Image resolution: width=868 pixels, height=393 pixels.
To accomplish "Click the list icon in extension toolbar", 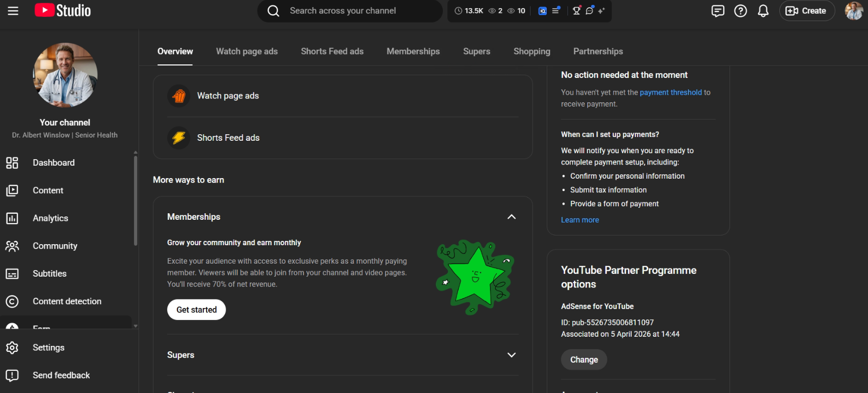I will tap(556, 10).
